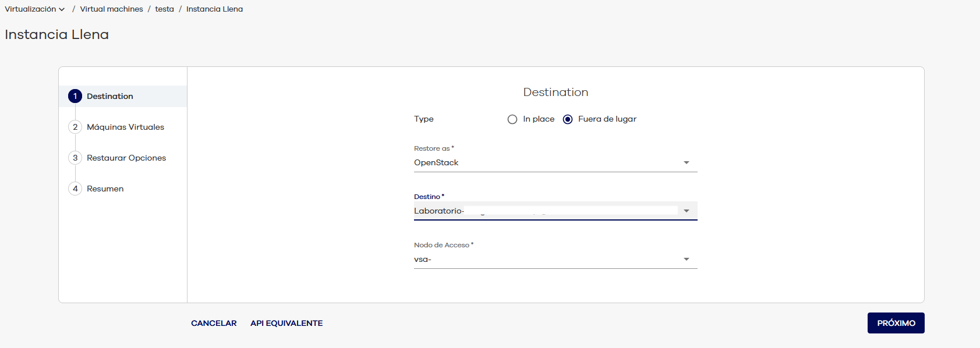Click the step 1 Destination circle icon
This screenshot has height=348, width=980.
point(75,96)
